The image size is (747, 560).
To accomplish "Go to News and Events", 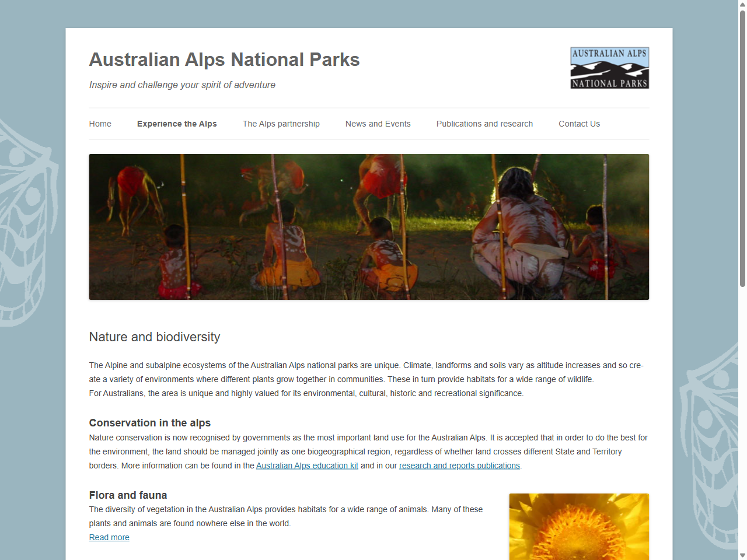I will pos(378,124).
